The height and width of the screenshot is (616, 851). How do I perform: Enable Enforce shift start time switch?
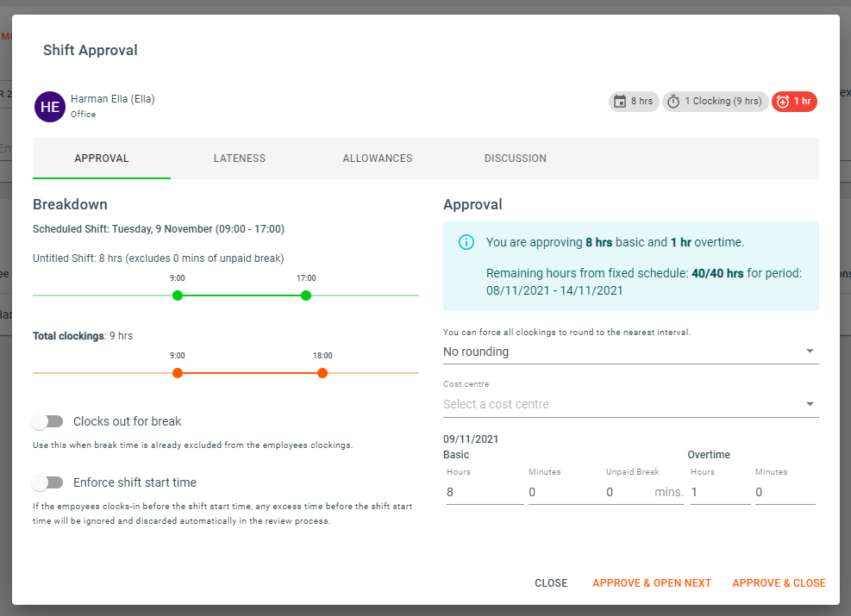48,482
